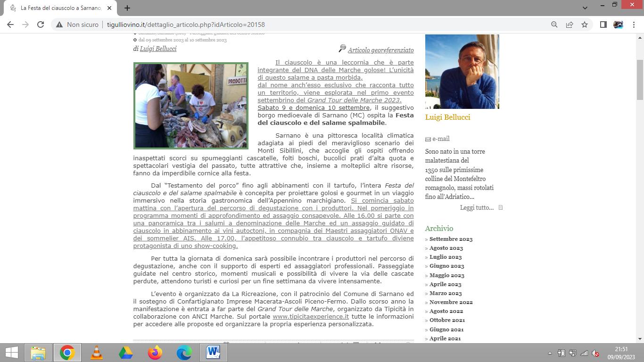
Task: Click the page vertical scrollbar thumb
Action: click(x=640, y=80)
